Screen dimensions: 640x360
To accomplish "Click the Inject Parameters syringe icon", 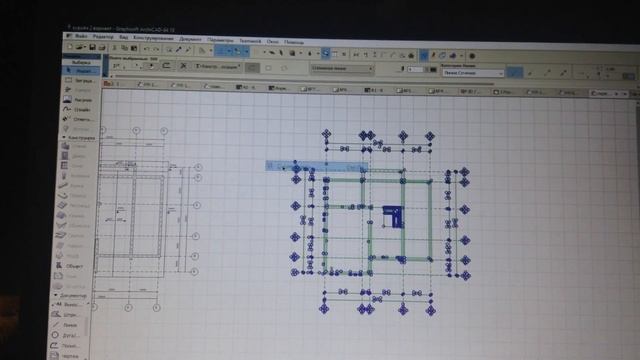I will click(x=188, y=50).
